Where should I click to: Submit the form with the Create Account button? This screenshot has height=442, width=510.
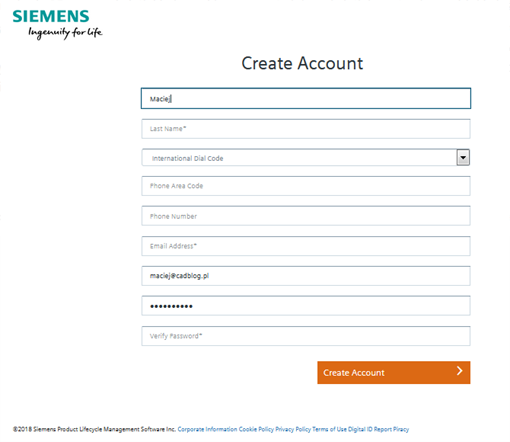(x=394, y=372)
